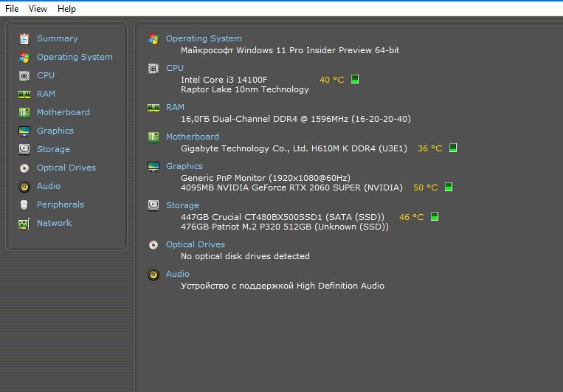The image size is (563, 392).
Task: Click the CPU heading link in summary
Action: point(175,68)
